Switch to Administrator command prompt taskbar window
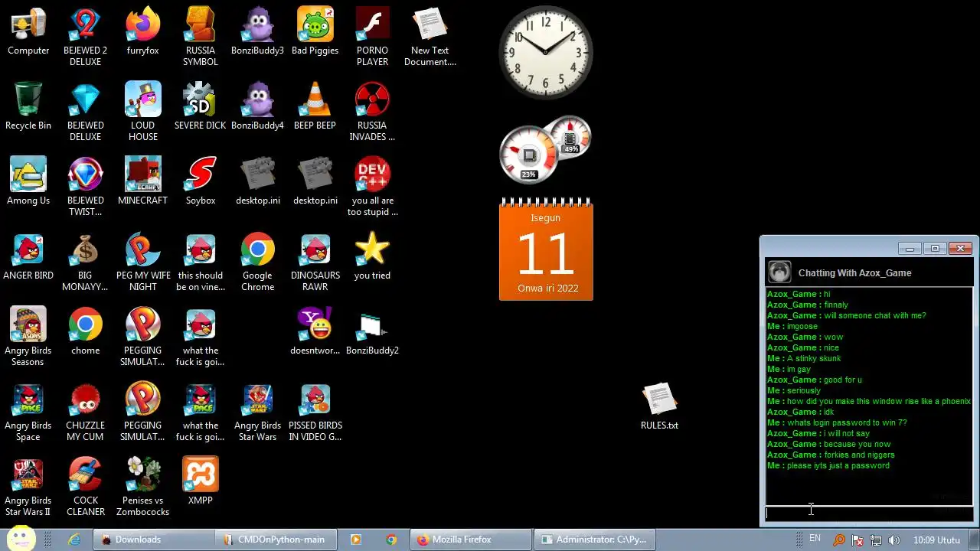This screenshot has width=980, height=551. [x=594, y=540]
